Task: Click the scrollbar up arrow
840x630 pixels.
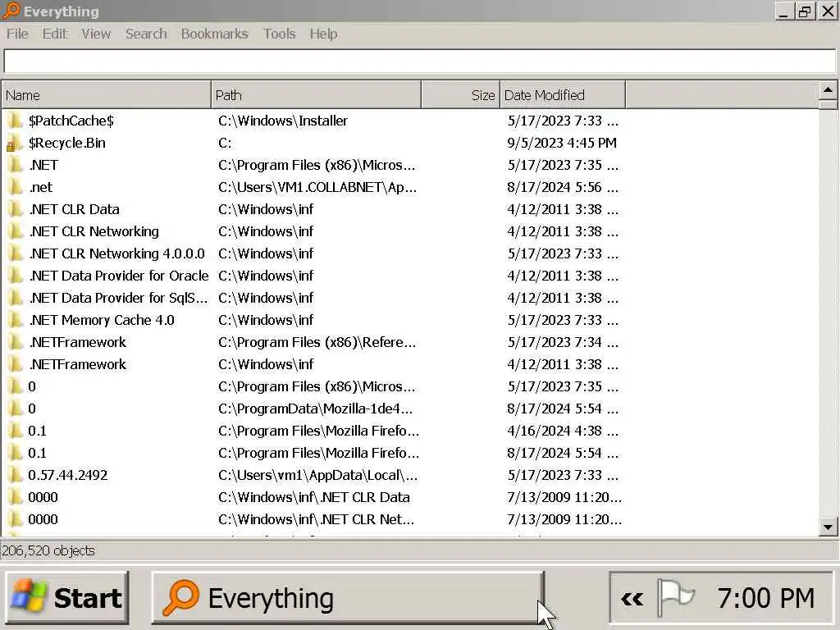Action: click(x=828, y=89)
